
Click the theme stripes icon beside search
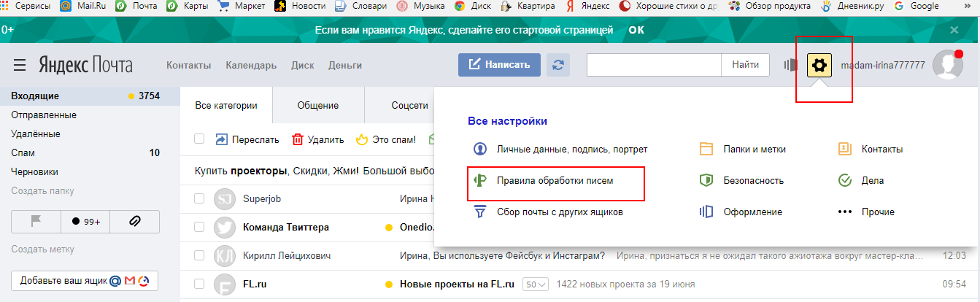click(790, 65)
